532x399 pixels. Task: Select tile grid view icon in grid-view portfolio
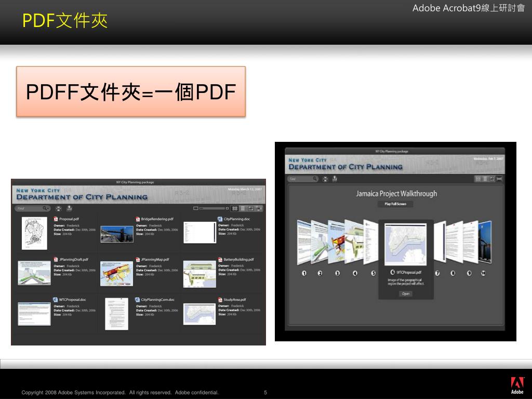pos(235,208)
